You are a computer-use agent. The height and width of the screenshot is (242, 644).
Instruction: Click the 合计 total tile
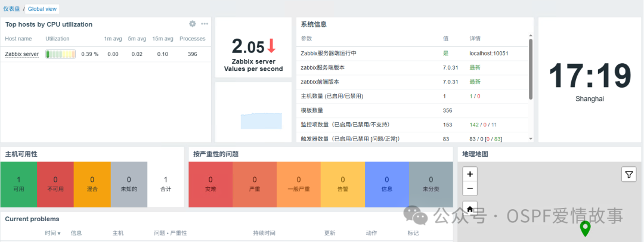[x=166, y=184]
